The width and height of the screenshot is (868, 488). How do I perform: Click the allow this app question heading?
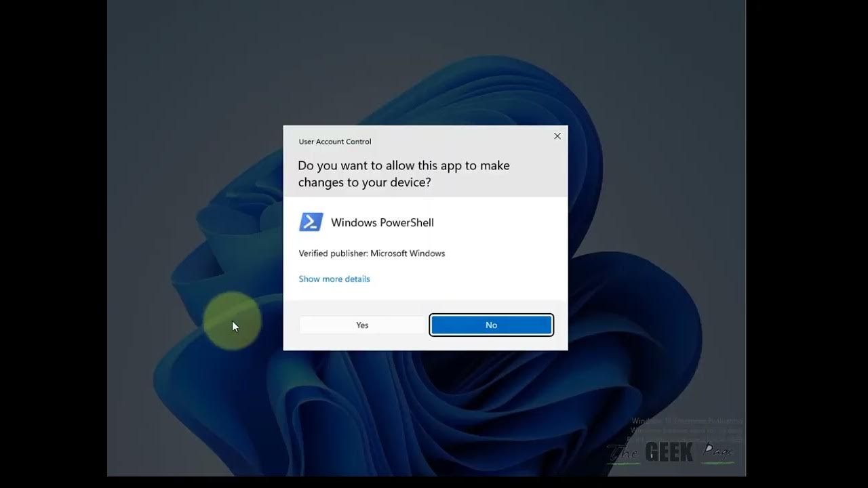pos(403,174)
